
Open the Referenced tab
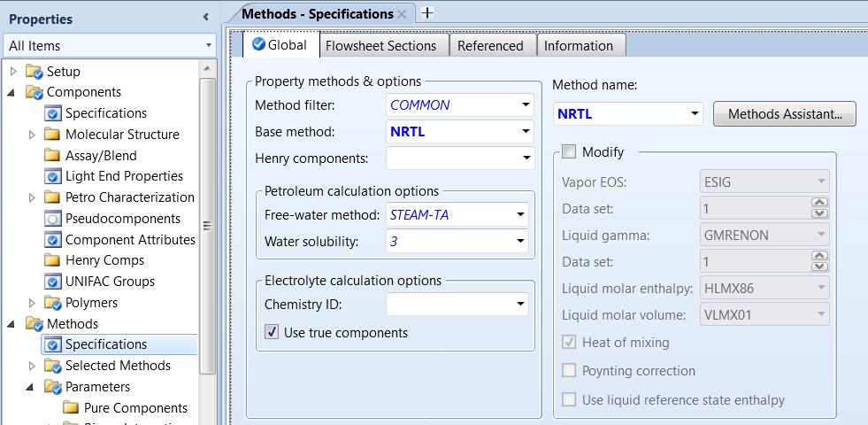tap(490, 46)
